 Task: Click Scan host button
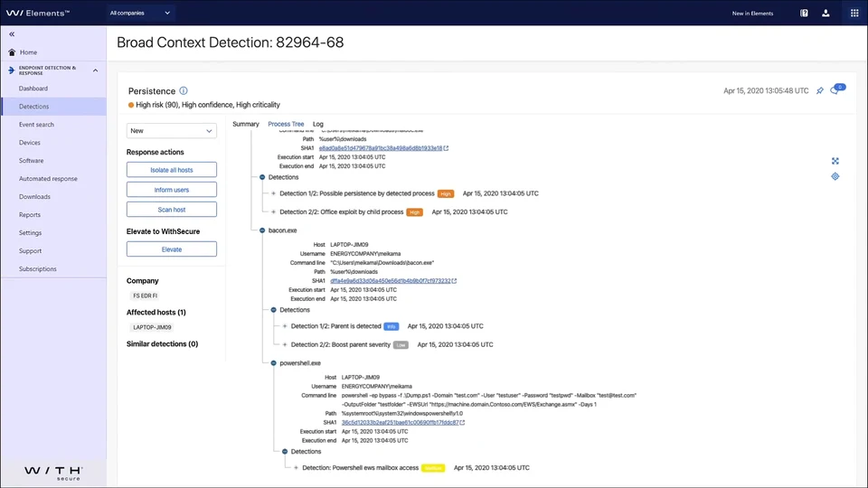pos(172,210)
